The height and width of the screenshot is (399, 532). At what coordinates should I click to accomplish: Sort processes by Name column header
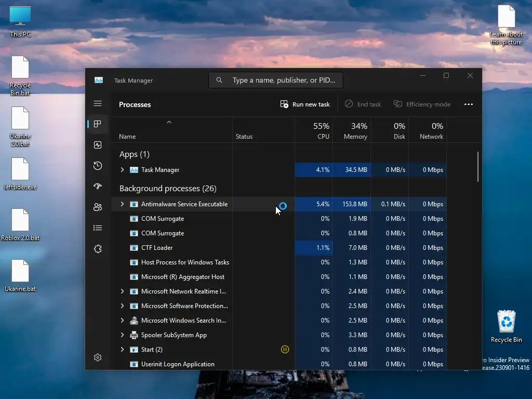[171, 129]
